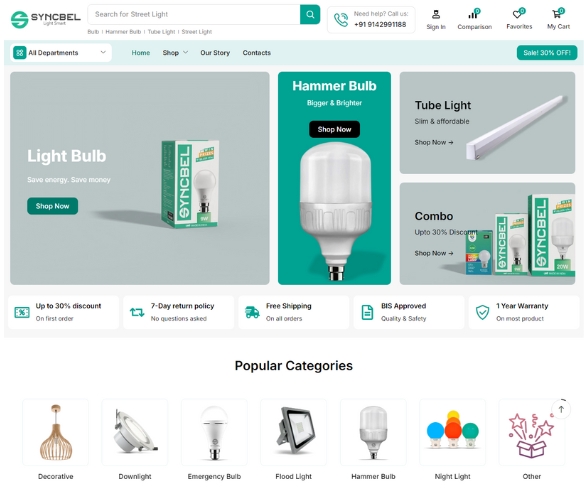Click the search magnifier button

click(x=310, y=15)
